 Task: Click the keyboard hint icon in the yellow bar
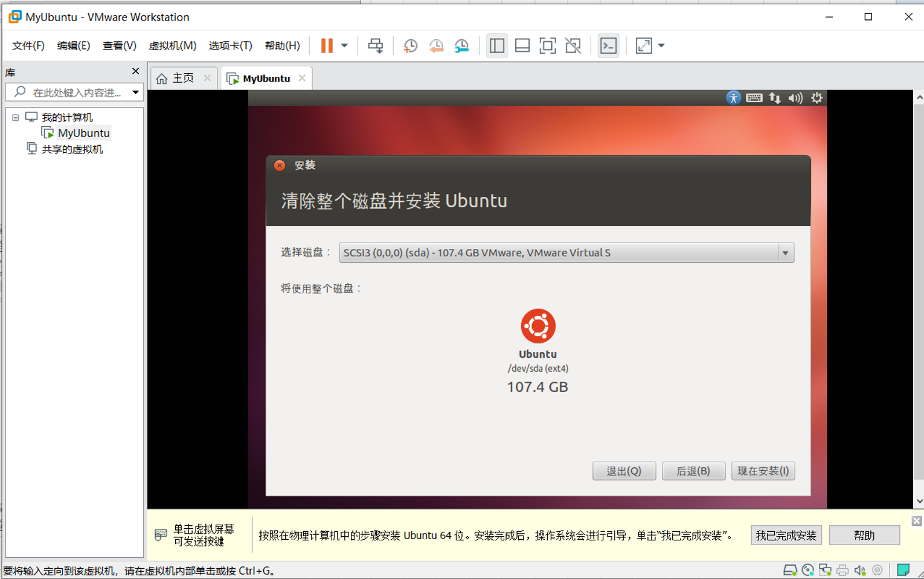point(161,535)
